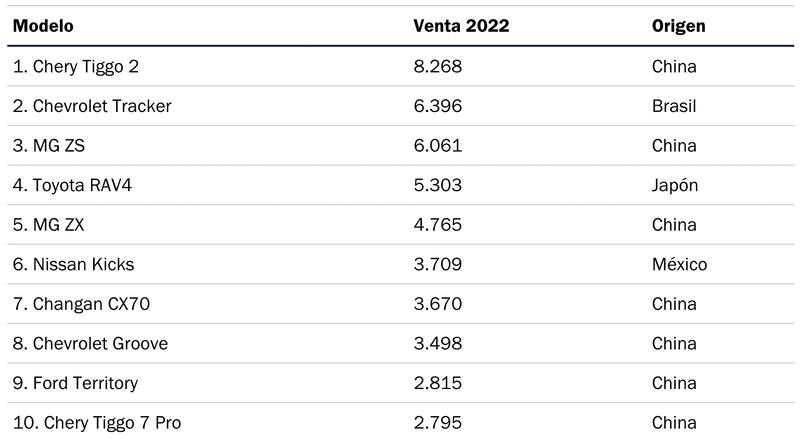Click the Changan CX70 model name

coord(82,304)
